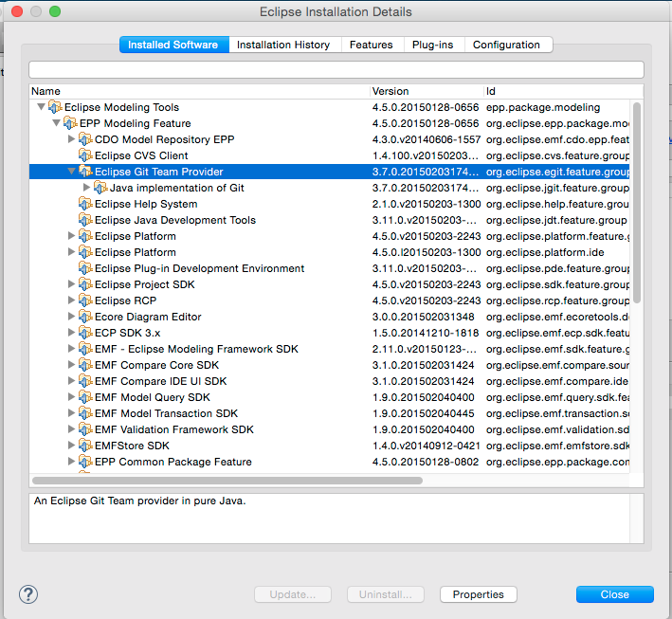The image size is (672, 619).
Task: Click the Eclipse Java Development Tools icon
Action: (85, 220)
